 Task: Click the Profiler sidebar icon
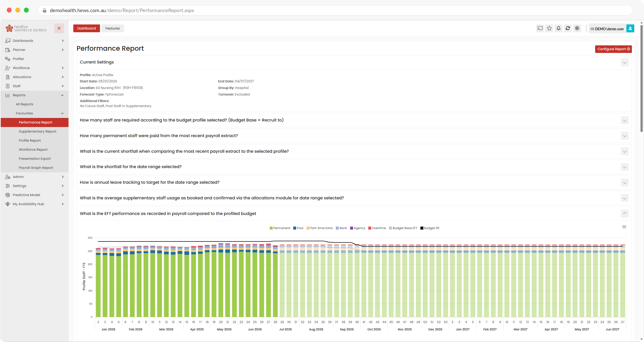click(x=8, y=59)
